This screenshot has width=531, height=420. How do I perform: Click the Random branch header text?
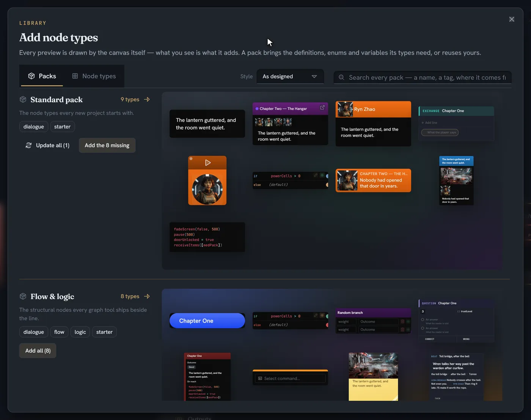tap(350, 313)
